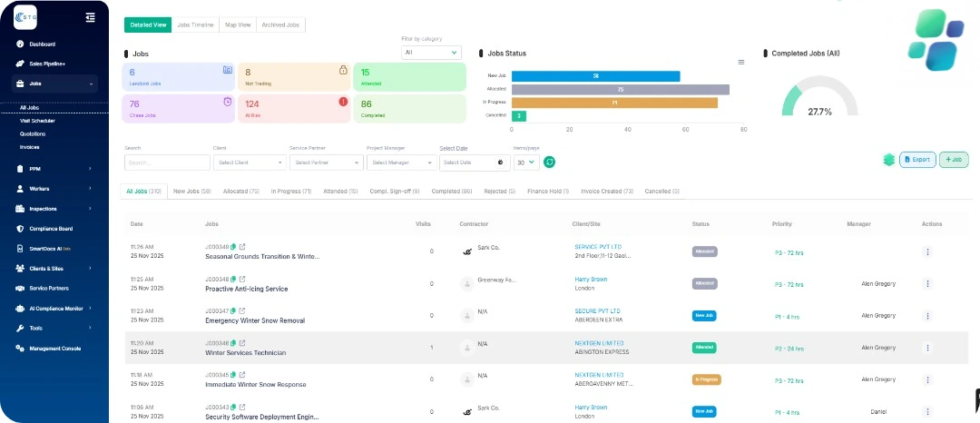Click the hamburger menu icon on Jobs Status chart
The width and height of the screenshot is (980, 423).
740,63
